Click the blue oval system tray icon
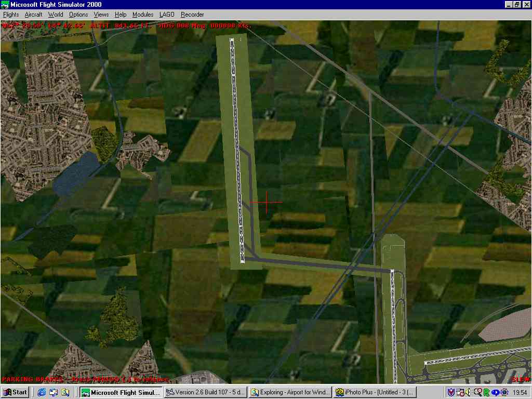 click(496, 392)
